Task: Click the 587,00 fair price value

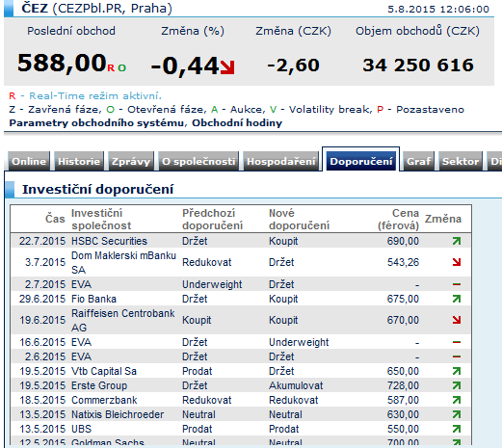Action: pos(403,400)
